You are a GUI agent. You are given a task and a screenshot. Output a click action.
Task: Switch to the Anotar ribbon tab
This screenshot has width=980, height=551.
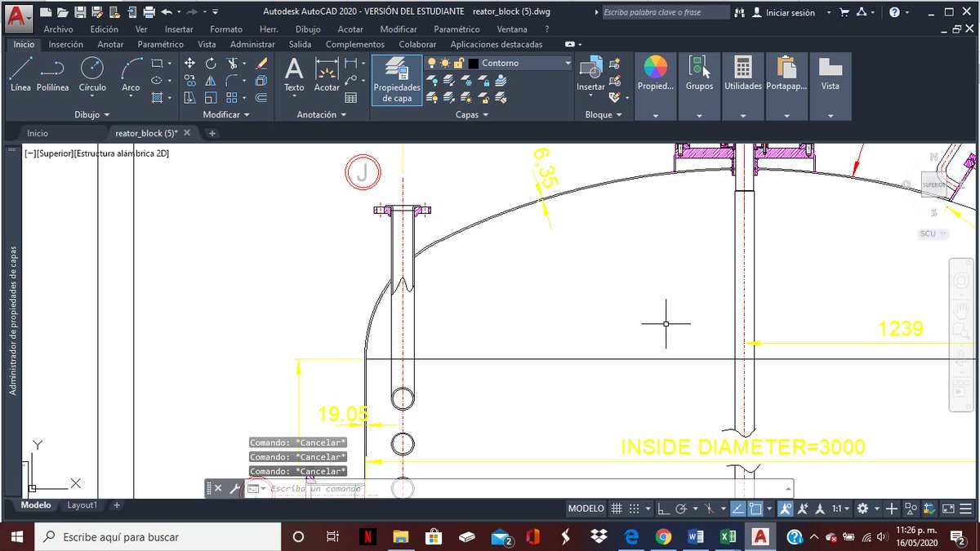point(111,44)
